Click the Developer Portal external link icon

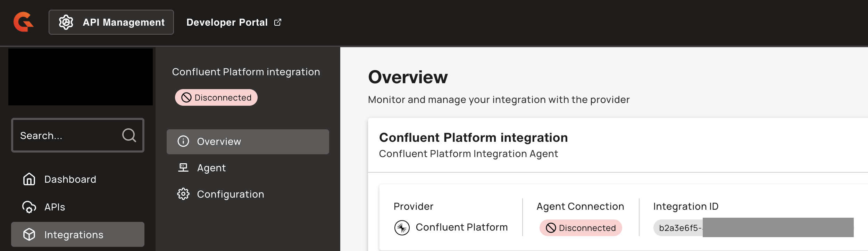(278, 22)
